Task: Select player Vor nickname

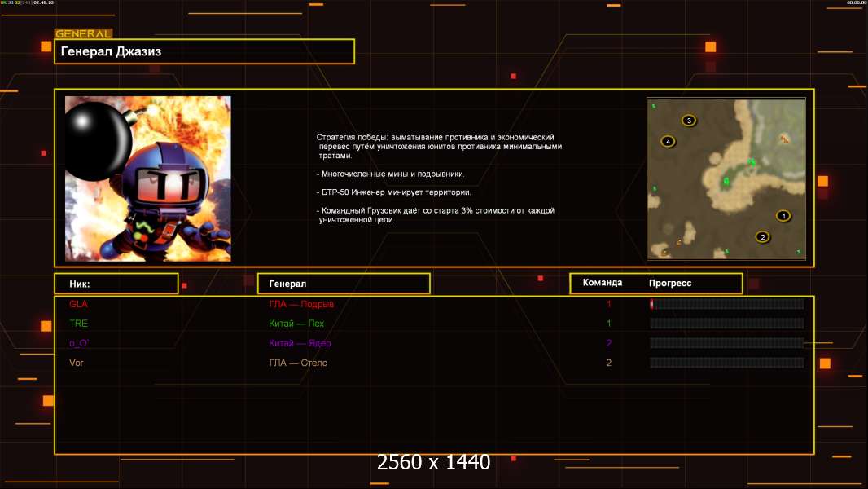Action: pyautogui.click(x=77, y=363)
